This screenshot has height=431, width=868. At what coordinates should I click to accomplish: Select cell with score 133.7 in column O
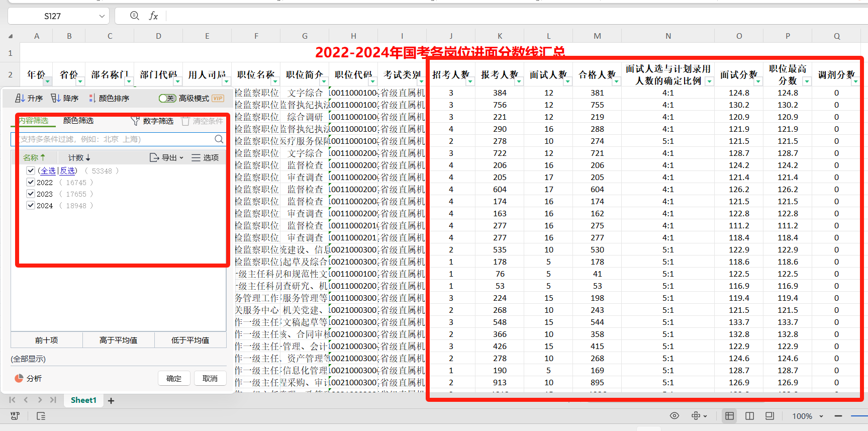(739, 322)
